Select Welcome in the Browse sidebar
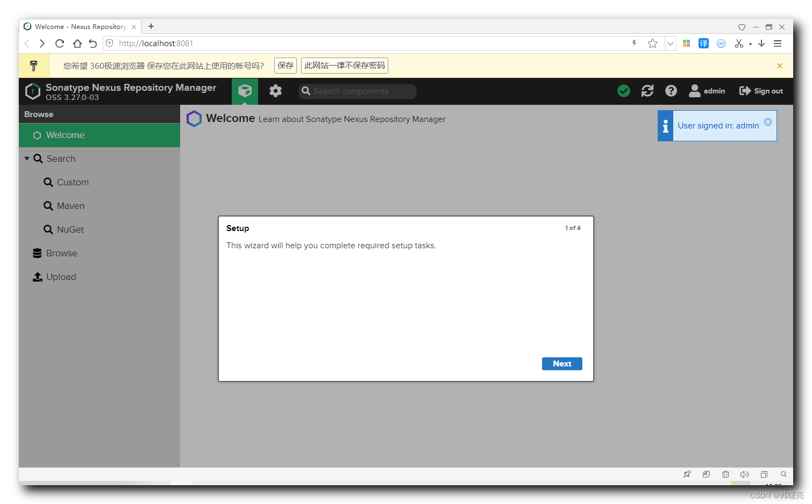The height and width of the screenshot is (504, 812). [99, 135]
